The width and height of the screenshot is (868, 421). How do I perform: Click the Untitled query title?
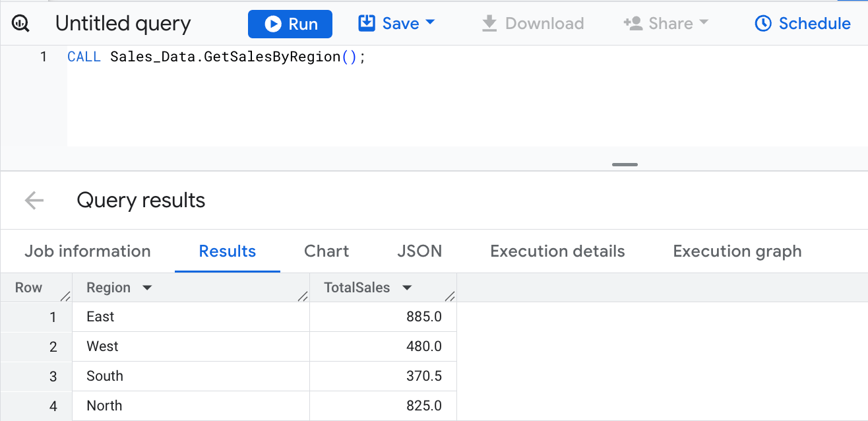point(123,24)
